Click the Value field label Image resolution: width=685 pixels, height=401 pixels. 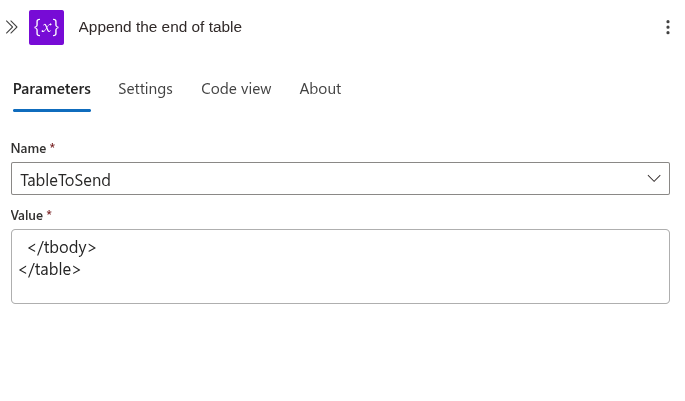27,215
